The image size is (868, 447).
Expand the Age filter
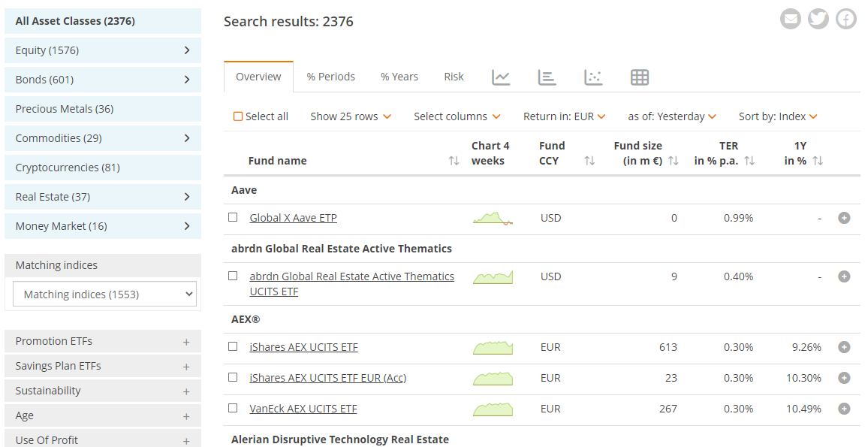(103, 415)
